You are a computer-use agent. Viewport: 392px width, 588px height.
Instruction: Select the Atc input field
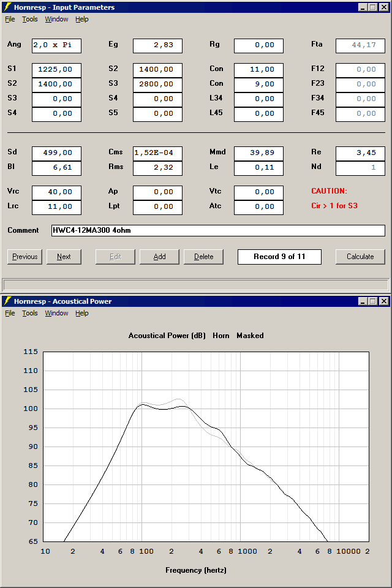[259, 207]
